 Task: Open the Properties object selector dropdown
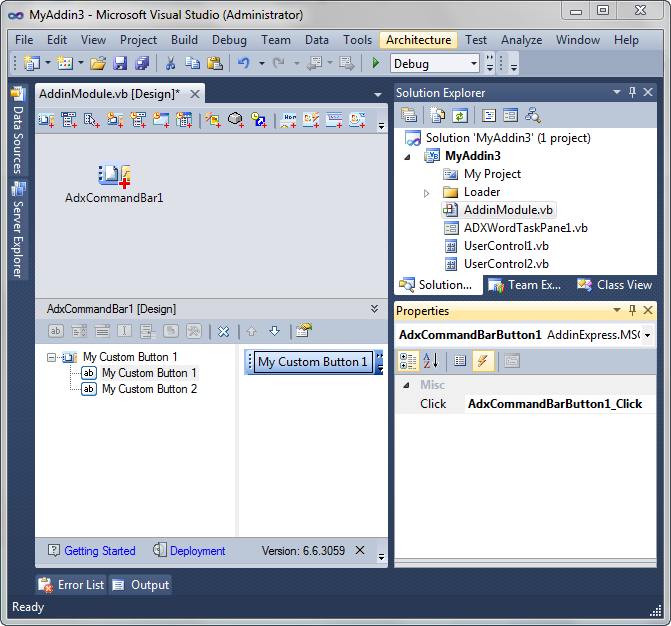[647, 335]
